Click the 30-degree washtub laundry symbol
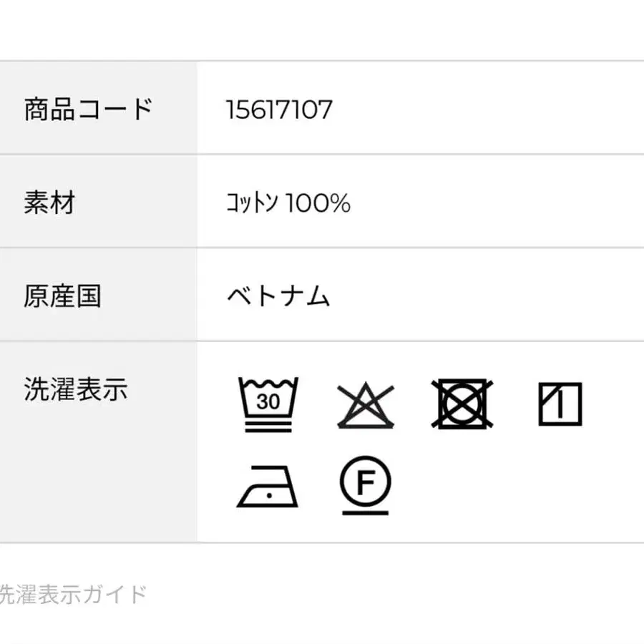 (x=268, y=404)
